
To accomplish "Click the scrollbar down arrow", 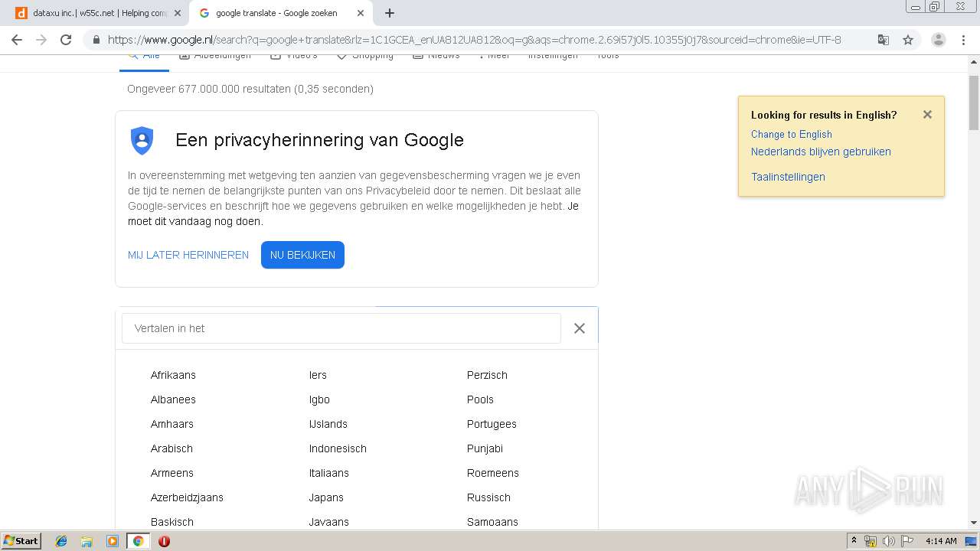I will coord(974,523).
